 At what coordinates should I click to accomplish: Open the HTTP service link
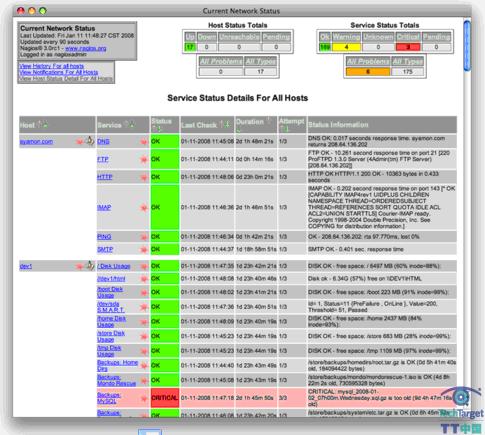(x=105, y=177)
